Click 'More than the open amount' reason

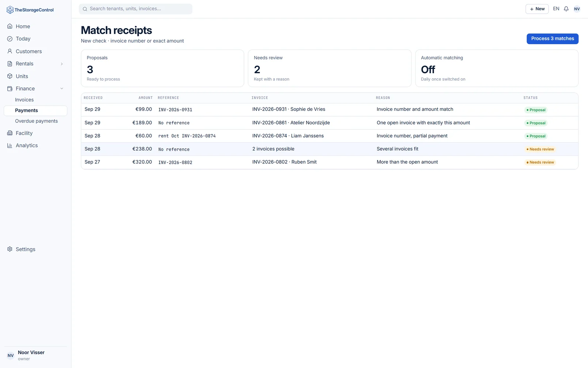click(x=407, y=162)
